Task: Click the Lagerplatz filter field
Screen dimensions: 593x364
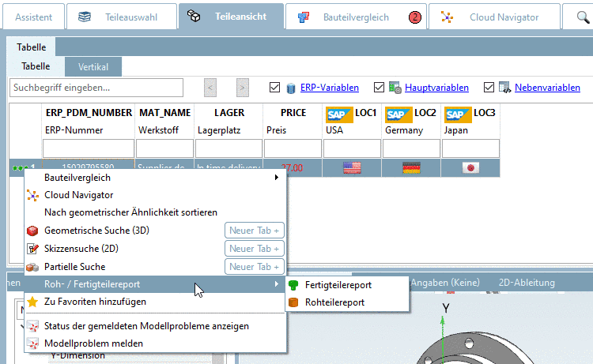Action: click(x=229, y=148)
